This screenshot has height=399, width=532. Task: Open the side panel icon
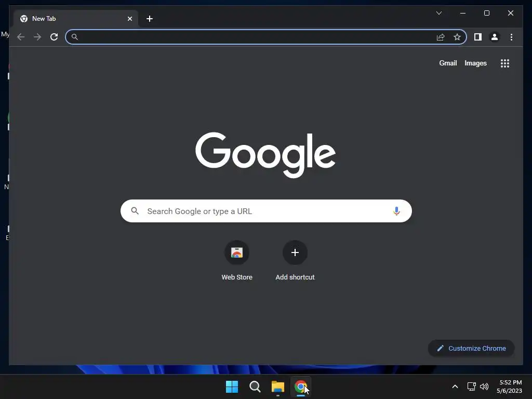tap(478, 37)
